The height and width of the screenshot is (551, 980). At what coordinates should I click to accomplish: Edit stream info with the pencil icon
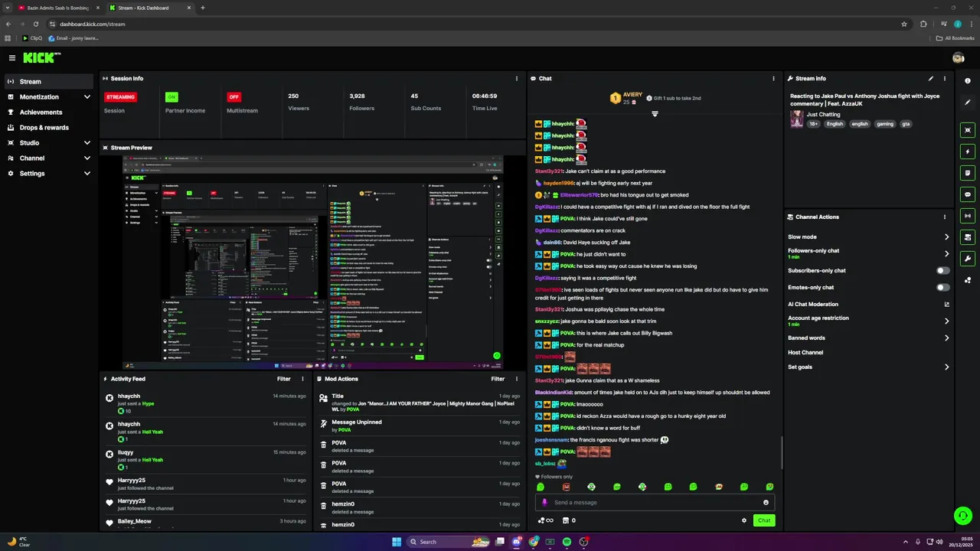[x=931, y=78]
